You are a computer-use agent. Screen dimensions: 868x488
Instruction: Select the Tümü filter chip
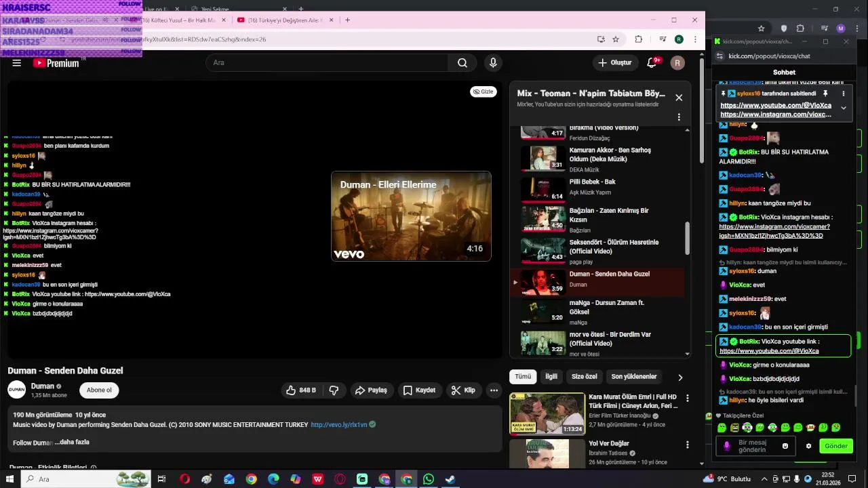523,377
